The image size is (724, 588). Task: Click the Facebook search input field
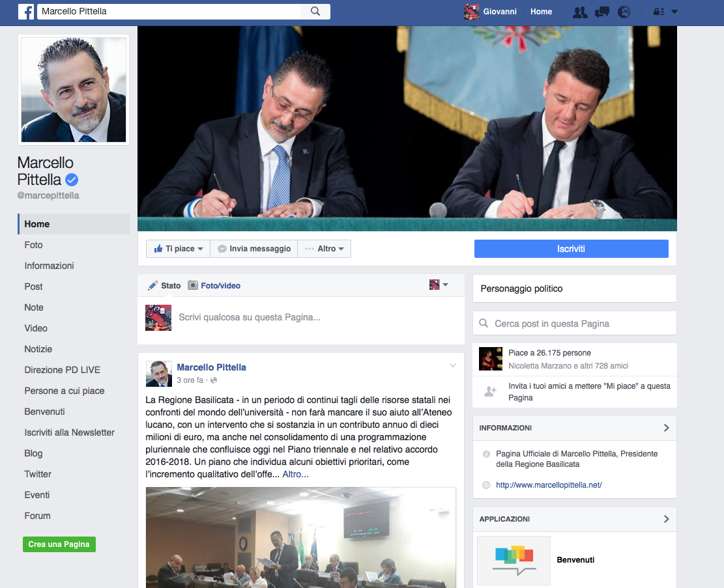click(x=169, y=12)
